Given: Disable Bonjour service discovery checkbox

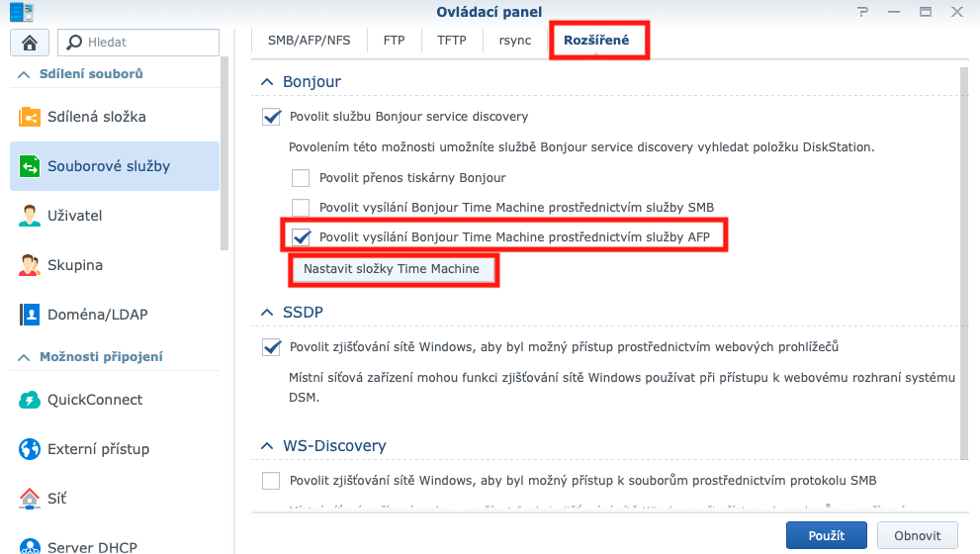Looking at the screenshot, I should pyautogui.click(x=272, y=117).
